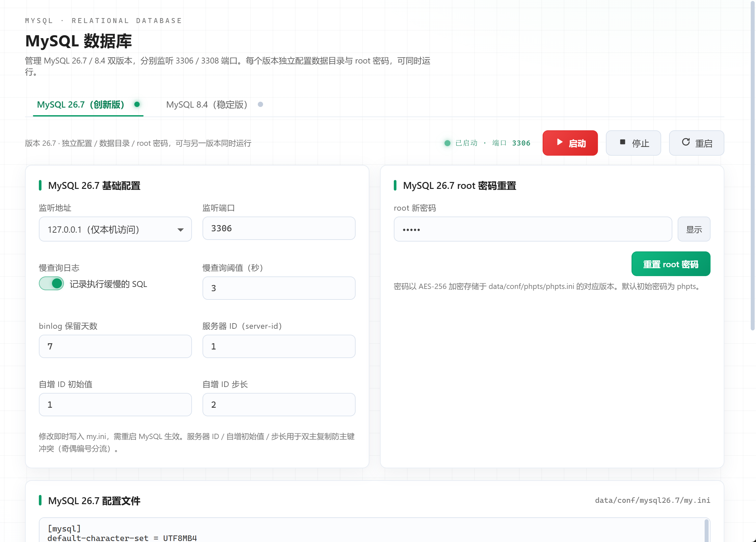The width and height of the screenshot is (756, 542).
Task: Click the binlog 保留天数 input
Action: coord(115,347)
